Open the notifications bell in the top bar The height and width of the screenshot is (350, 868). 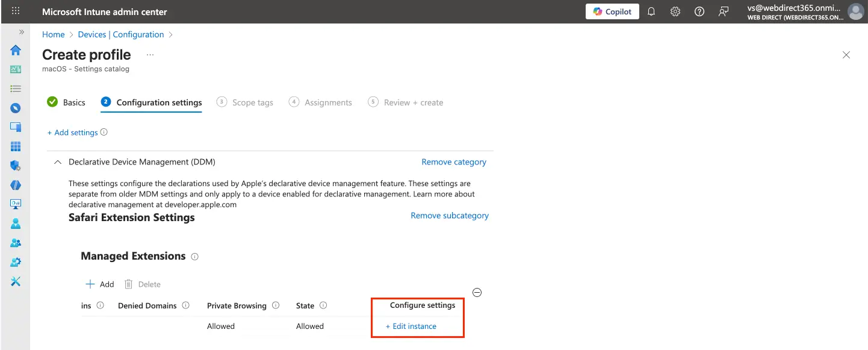[651, 11]
